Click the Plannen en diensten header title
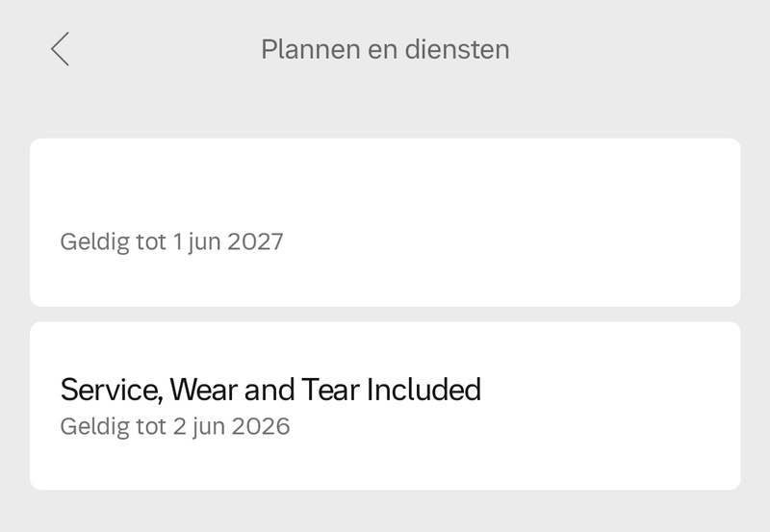Screen dimensions: 770x532 [x=385, y=49]
